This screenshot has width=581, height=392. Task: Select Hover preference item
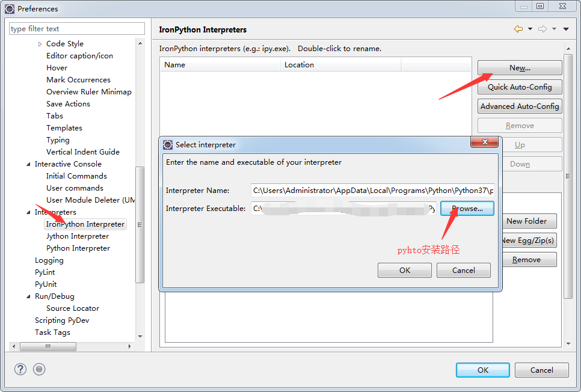(x=57, y=68)
